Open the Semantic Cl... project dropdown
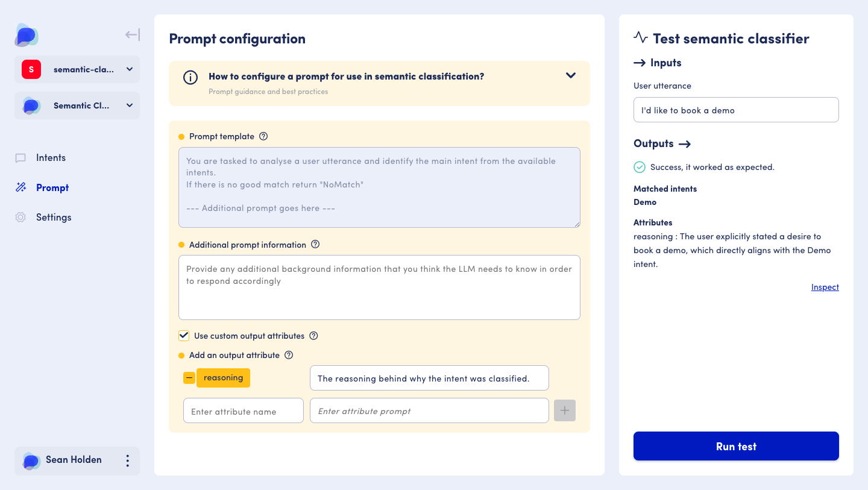Image resolution: width=868 pixels, height=490 pixels. click(77, 105)
